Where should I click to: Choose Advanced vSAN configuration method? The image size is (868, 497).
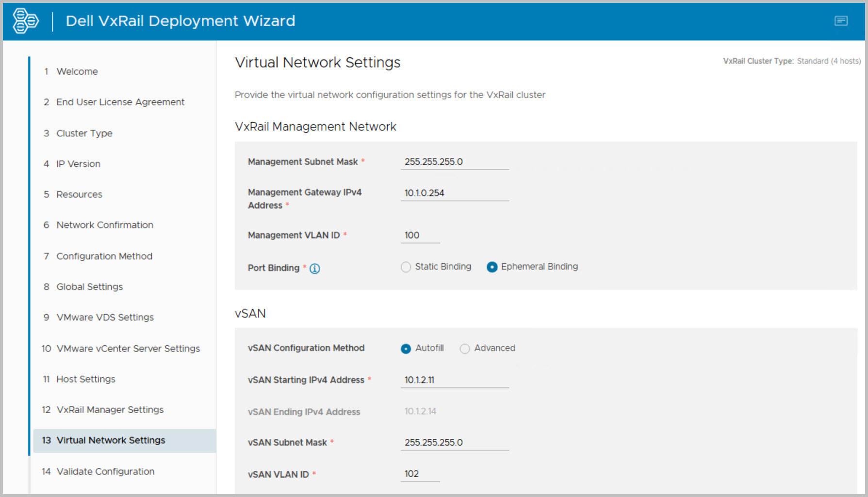(x=465, y=349)
